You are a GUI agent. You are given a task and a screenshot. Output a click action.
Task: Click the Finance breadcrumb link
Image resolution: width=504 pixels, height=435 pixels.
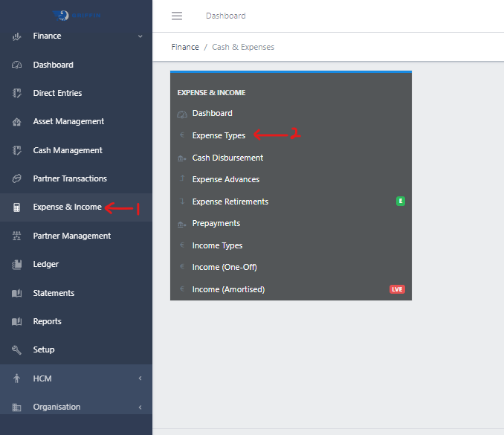(x=185, y=47)
